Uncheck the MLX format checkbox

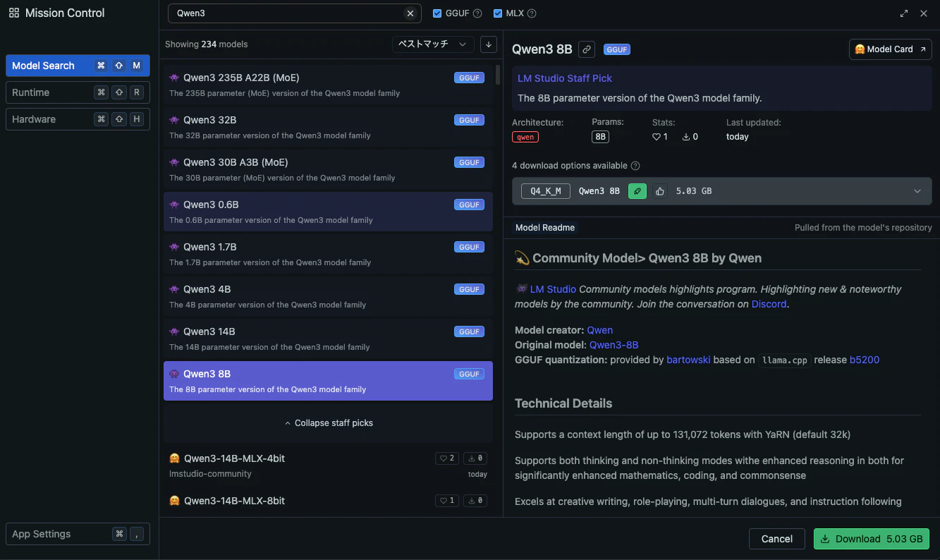(498, 13)
